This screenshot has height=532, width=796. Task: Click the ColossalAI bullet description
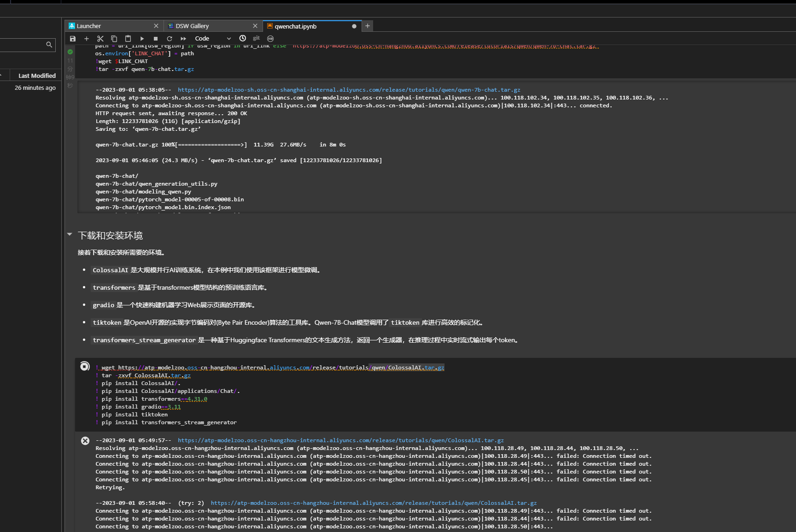pos(206,270)
